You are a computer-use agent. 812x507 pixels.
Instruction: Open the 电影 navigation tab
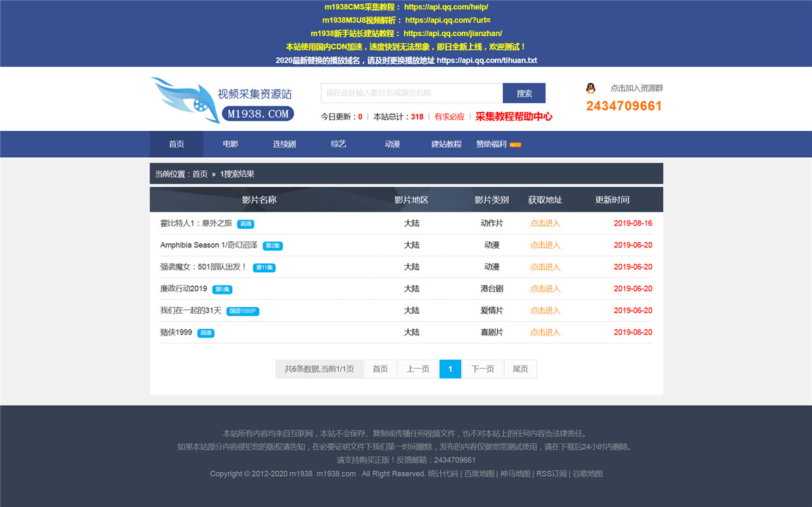(230, 144)
